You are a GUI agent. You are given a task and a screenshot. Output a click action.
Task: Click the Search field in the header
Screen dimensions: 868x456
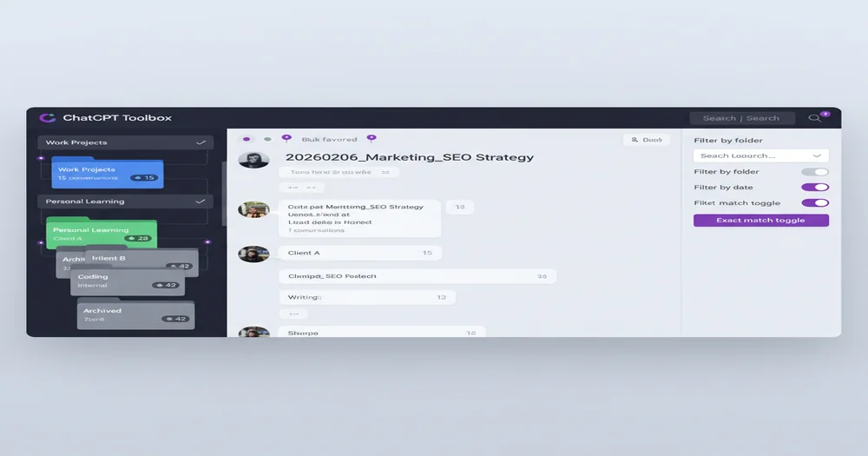pyautogui.click(x=740, y=118)
